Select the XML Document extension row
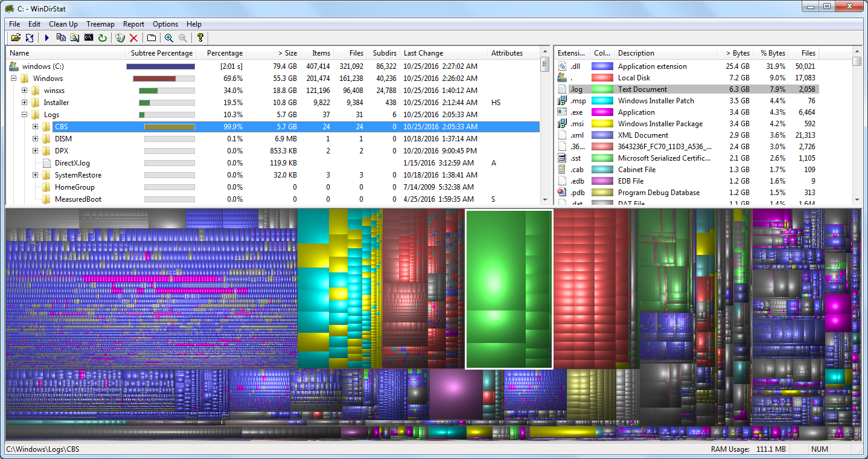Screen dimensions: 868x459 coord(687,135)
